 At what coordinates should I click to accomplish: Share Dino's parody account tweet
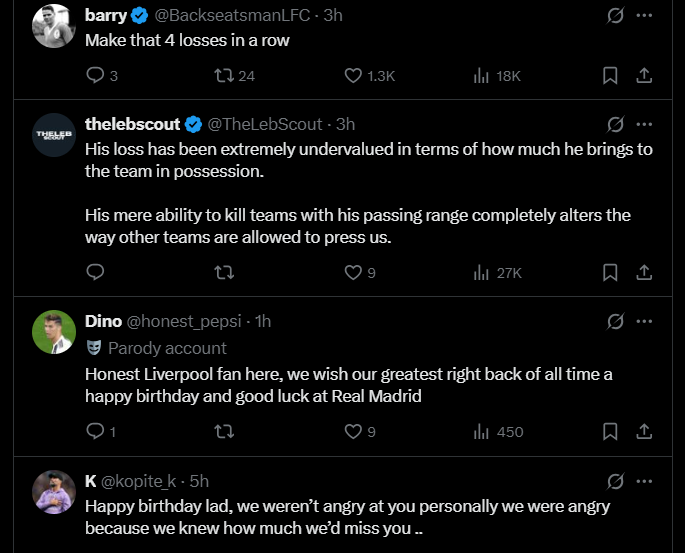click(x=644, y=432)
